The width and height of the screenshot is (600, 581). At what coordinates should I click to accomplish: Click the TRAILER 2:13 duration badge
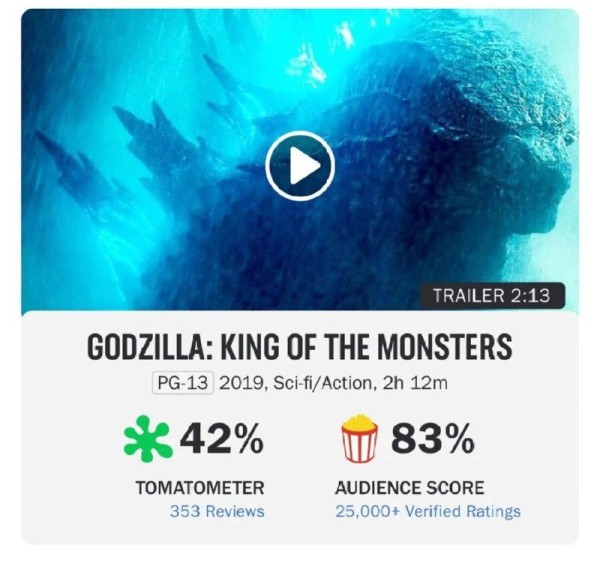coord(492,295)
